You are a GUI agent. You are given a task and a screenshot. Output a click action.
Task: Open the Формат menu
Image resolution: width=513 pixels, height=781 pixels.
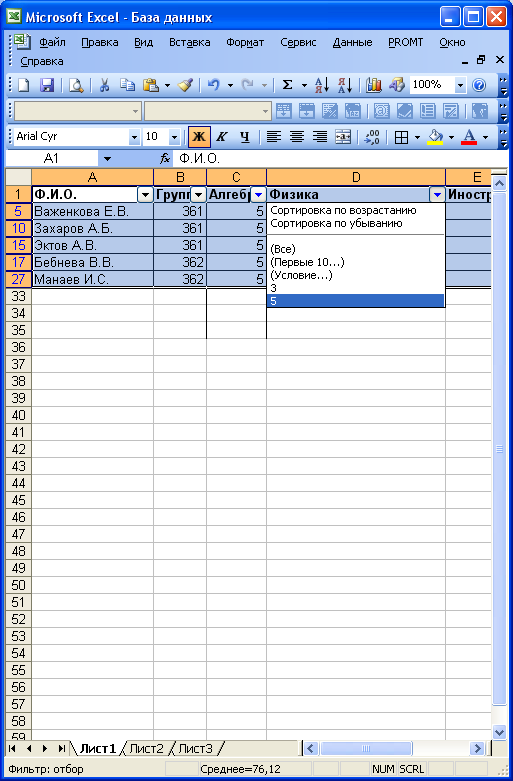coord(245,43)
